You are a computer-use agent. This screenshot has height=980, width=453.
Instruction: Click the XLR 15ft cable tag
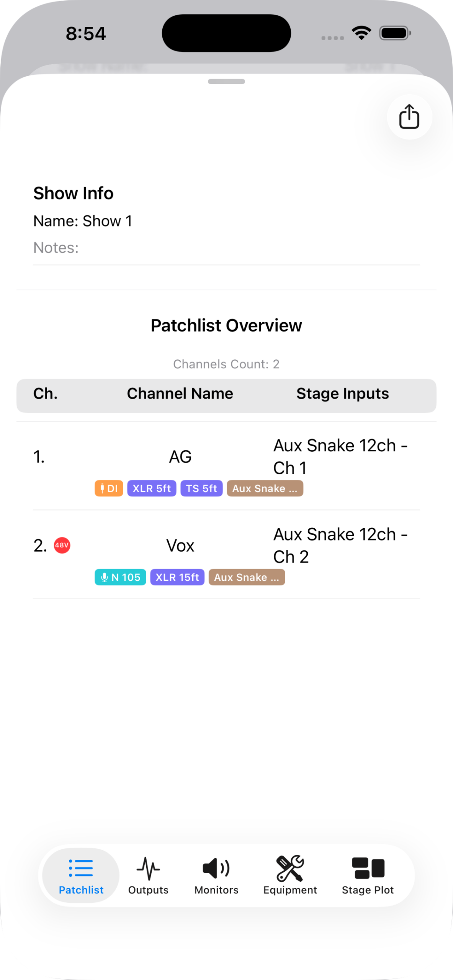point(177,577)
